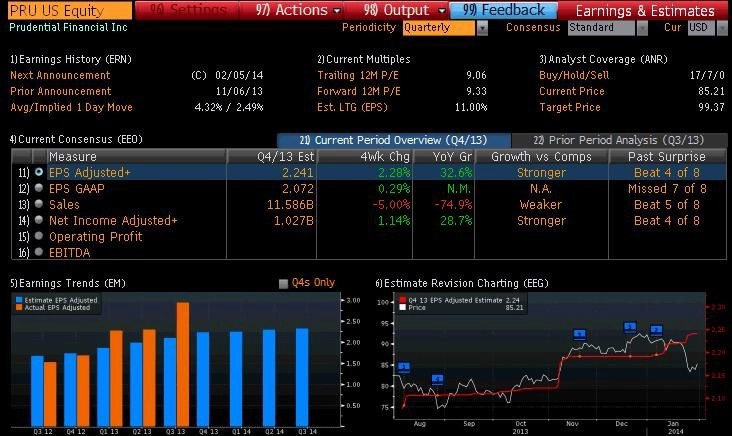Click the YoY Gr column header
732x436 pixels.
click(443, 156)
